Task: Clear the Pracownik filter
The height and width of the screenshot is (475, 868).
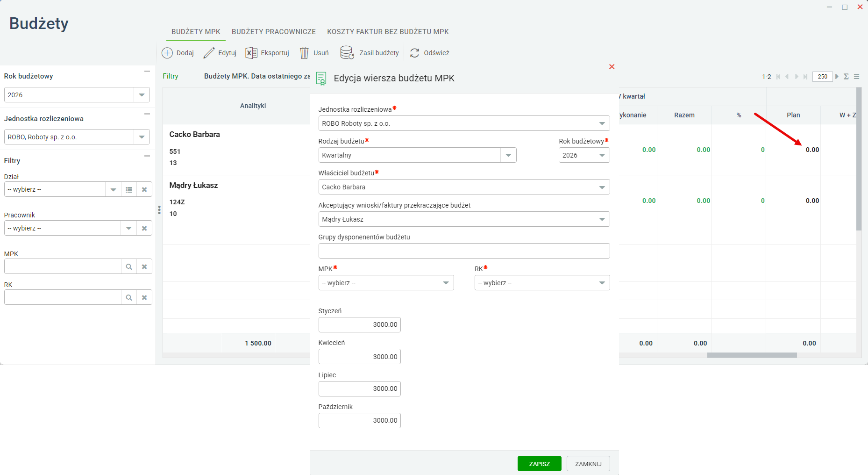Action: [x=144, y=228]
